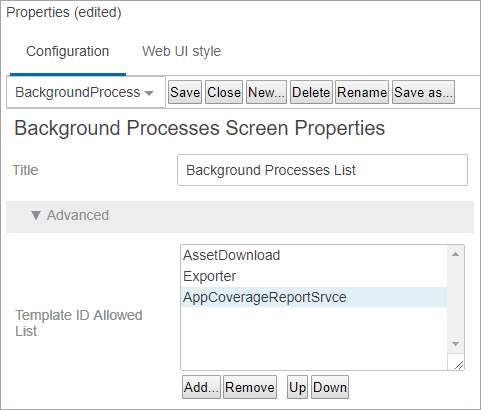Move selected item Up in list

(297, 387)
